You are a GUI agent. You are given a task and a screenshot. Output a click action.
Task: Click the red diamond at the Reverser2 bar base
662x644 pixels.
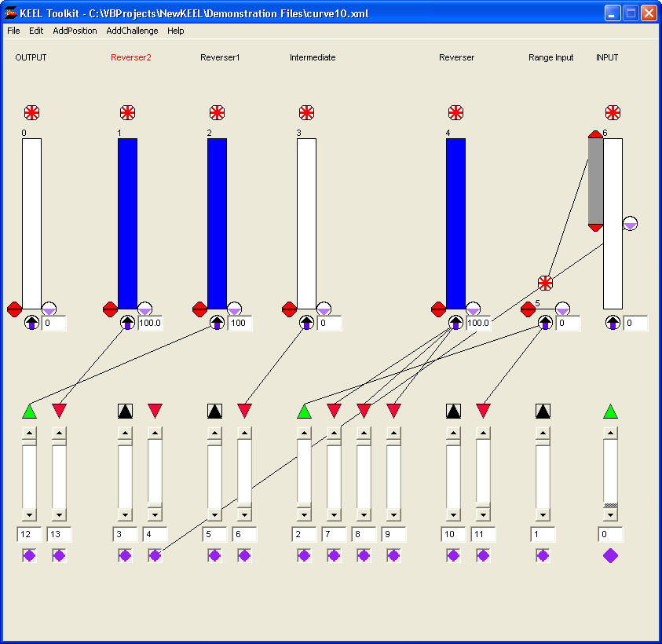click(x=110, y=309)
